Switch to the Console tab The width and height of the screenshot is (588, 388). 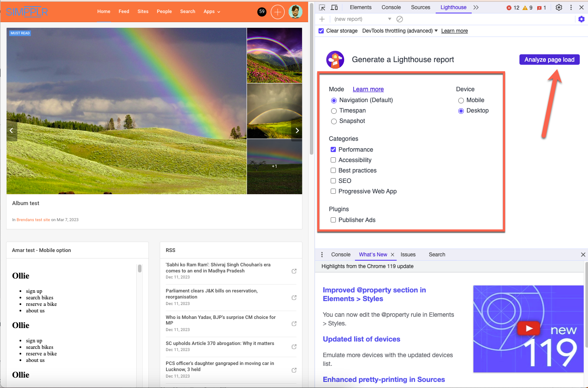[391, 7]
